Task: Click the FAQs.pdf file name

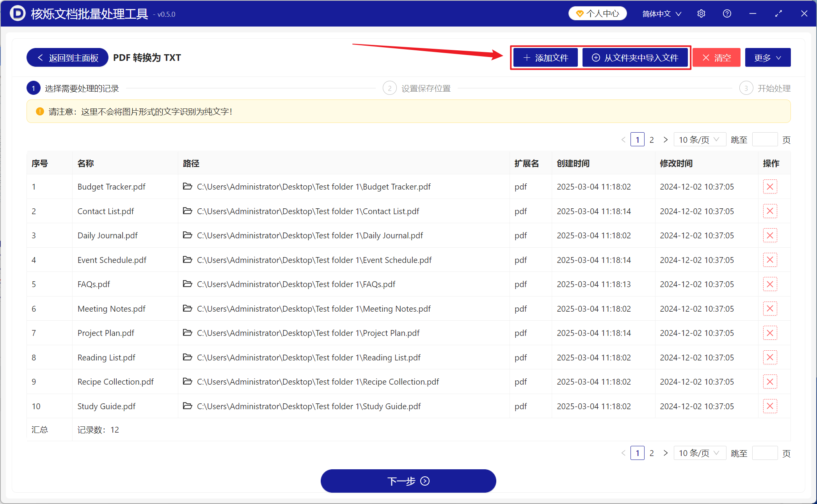Action: 94,284
